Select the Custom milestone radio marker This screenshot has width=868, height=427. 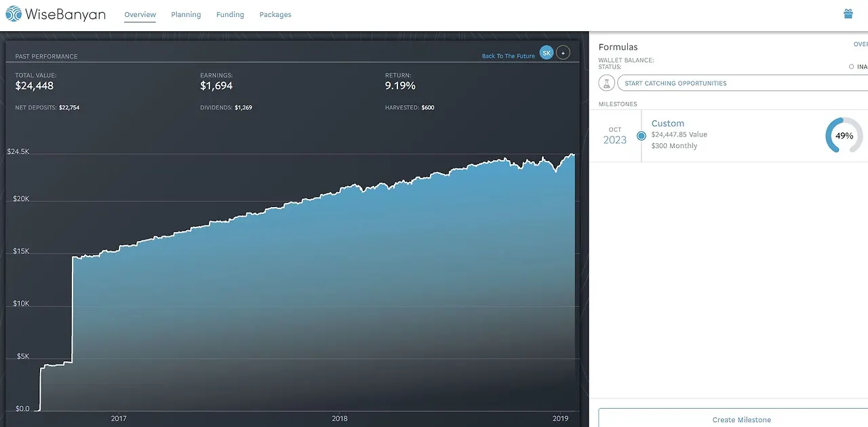pos(642,136)
